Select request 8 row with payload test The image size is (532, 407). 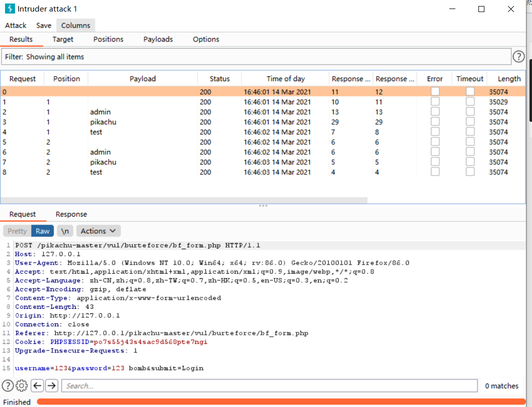[x=262, y=172]
